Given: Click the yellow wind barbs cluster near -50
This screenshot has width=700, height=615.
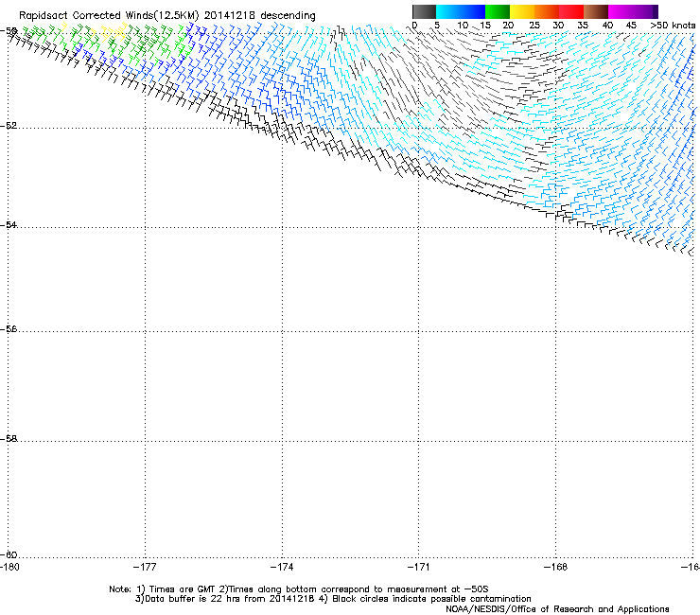Looking at the screenshot, I should (113, 33).
